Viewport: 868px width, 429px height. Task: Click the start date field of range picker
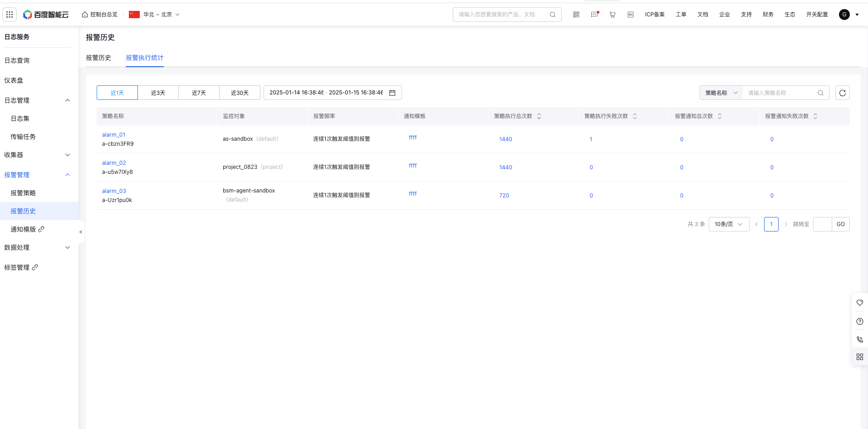[297, 93]
